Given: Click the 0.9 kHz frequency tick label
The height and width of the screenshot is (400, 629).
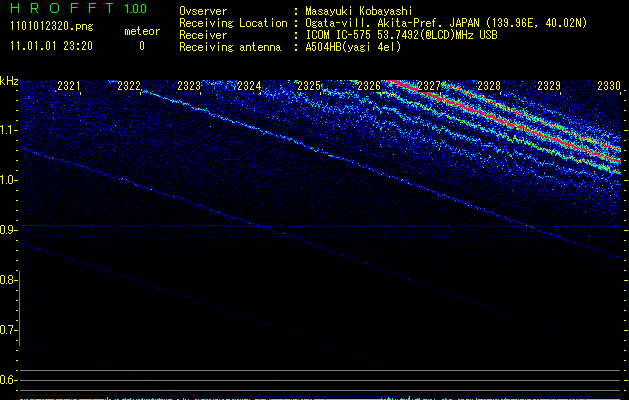Looking at the screenshot, I should coord(8,230).
